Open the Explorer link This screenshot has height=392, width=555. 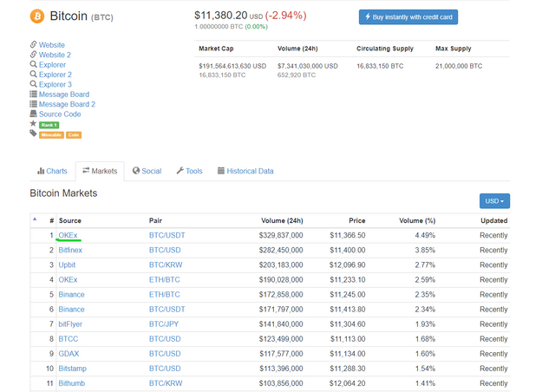pyautogui.click(x=52, y=65)
